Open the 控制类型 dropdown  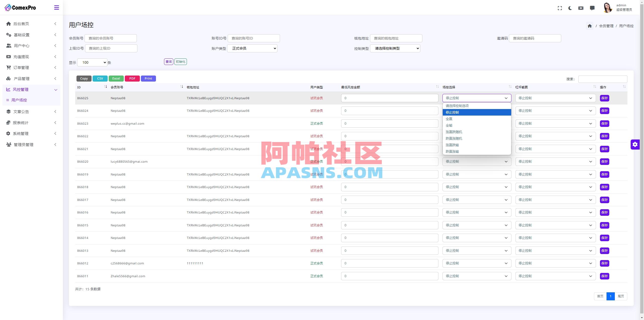click(395, 48)
